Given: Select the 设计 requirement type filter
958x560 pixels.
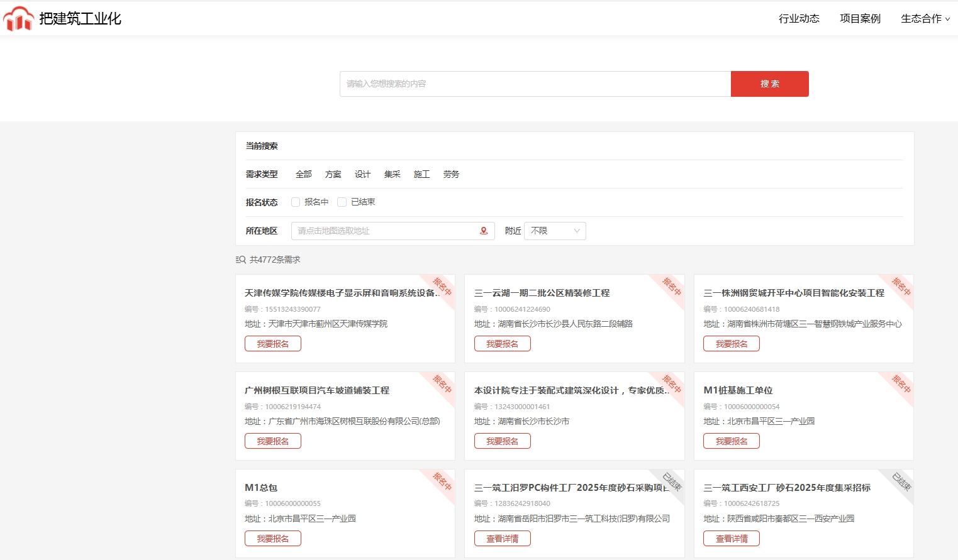Looking at the screenshot, I should (362, 174).
